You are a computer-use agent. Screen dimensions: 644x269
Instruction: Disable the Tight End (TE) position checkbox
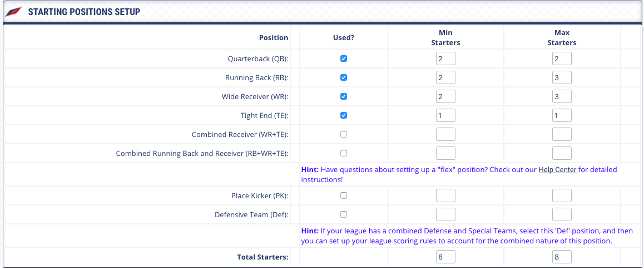click(343, 115)
